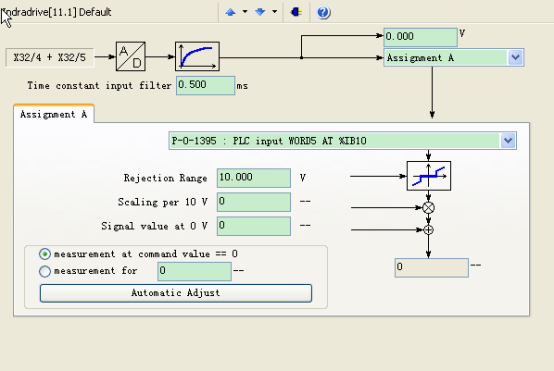This screenshot has height=371, width=554.
Task: Click the blue up arrow navigation icon
Action: [230, 12]
